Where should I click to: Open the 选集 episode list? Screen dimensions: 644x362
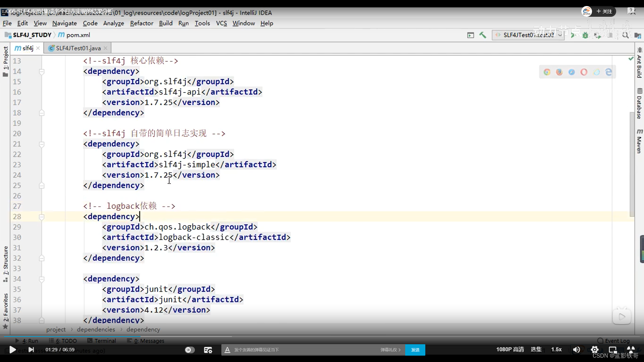(x=536, y=349)
